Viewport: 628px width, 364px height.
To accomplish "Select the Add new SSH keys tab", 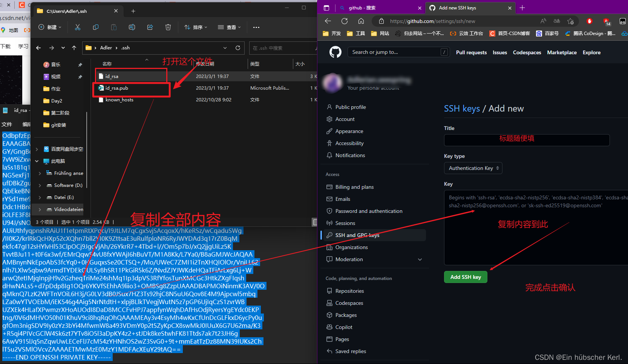I will [x=470, y=8].
